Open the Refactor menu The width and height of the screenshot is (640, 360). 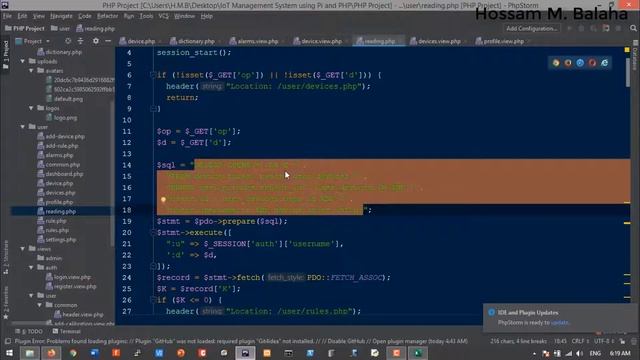click(x=107, y=16)
